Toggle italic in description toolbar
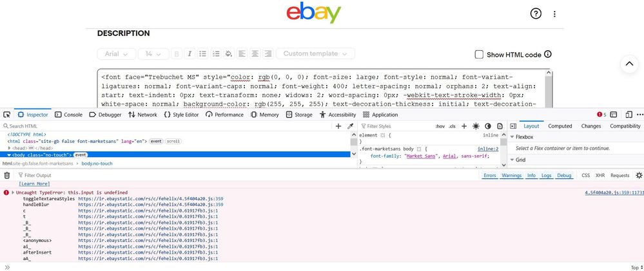Image resolution: width=644 pixels, height=271 pixels. pos(190,53)
